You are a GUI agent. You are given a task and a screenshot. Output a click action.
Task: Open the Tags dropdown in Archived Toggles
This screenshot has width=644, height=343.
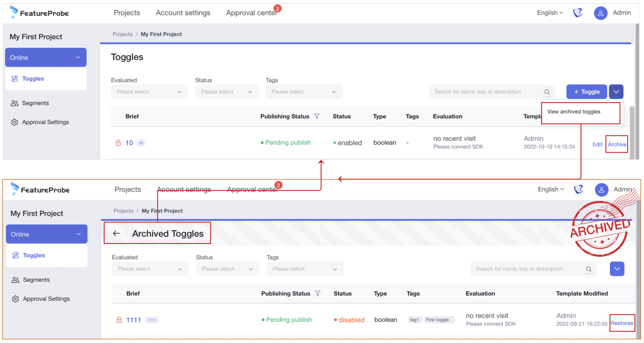[305, 269]
